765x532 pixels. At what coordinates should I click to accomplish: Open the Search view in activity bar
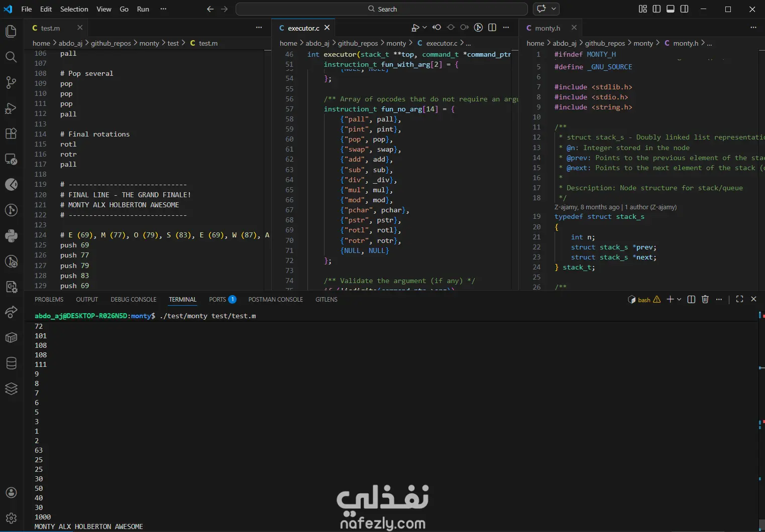(11, 57)
